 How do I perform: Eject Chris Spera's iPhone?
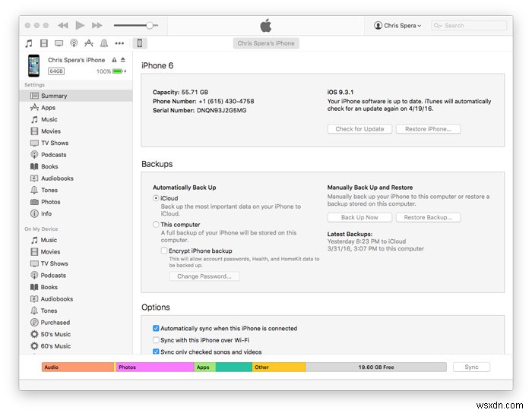(x=123, y=60)
